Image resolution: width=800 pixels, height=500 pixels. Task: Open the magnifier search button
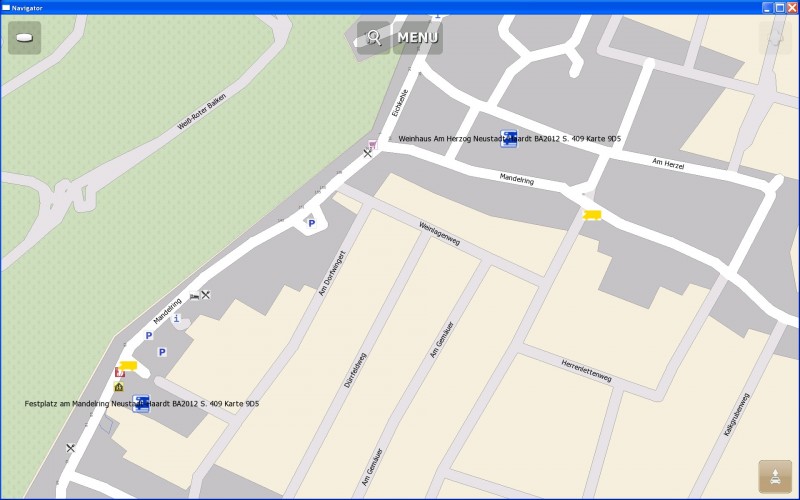(x=374, y=38)
